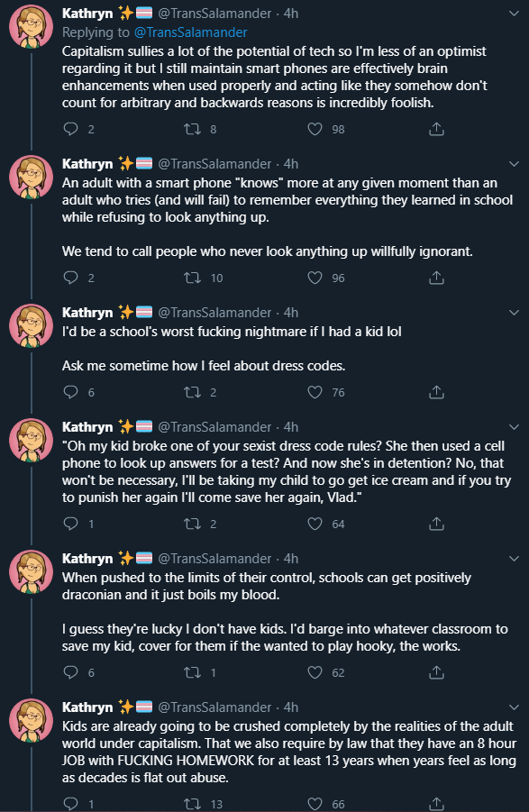Open the chevron menu on the first tweet
This screenshot has height=812, width=529.
click(x=514, y=14)
